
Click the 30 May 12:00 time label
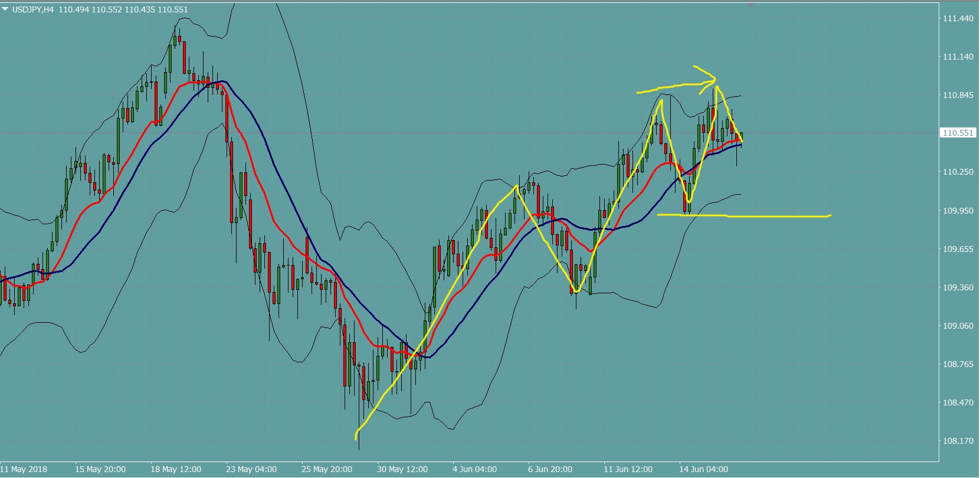point(402,470)
